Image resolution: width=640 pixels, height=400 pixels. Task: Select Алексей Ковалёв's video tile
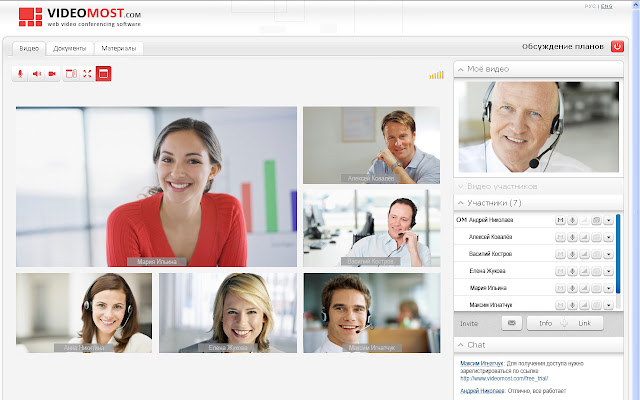click(x=371, y=145)
